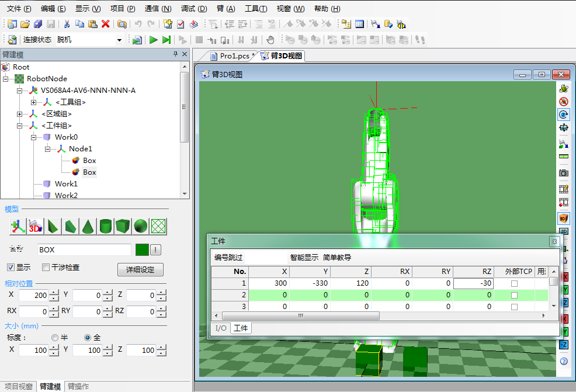Viewport: 576px width, 392px height.
Task: Enable the 干涉检查 checkbox
Action: pos(46,268)
